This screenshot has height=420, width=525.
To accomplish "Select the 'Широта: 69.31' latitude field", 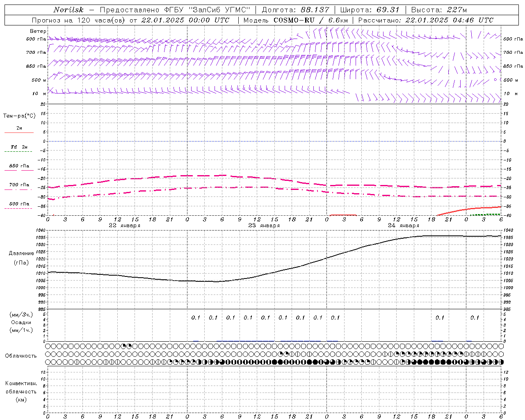I will coord(370,10).
